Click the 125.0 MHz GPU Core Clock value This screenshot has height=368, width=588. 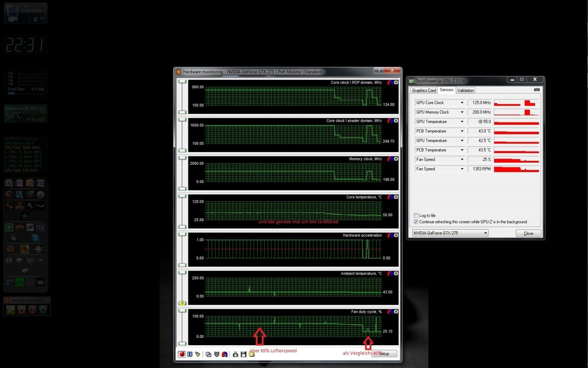tap(480, 103)
